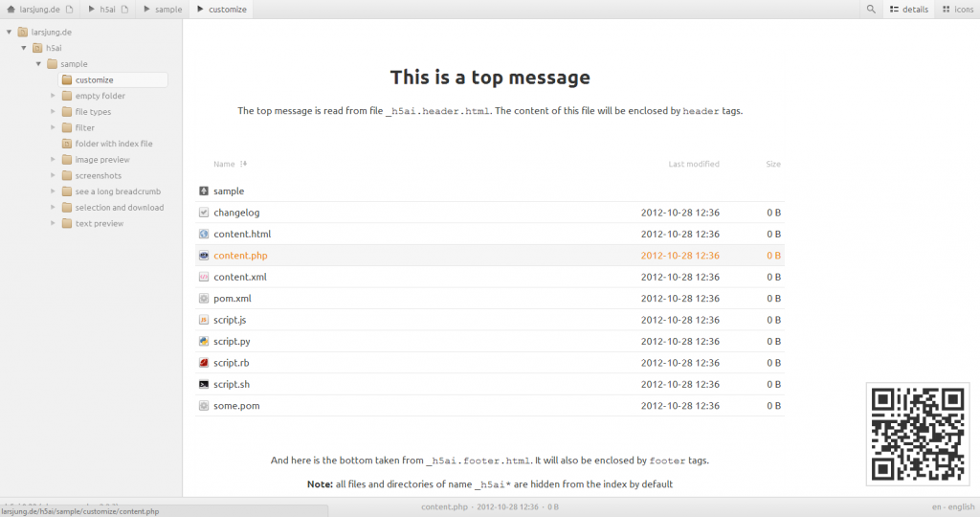This screenshot has height=517, width=980.
Task: Click the search magnifier icon
Action: tap(871, 9)
